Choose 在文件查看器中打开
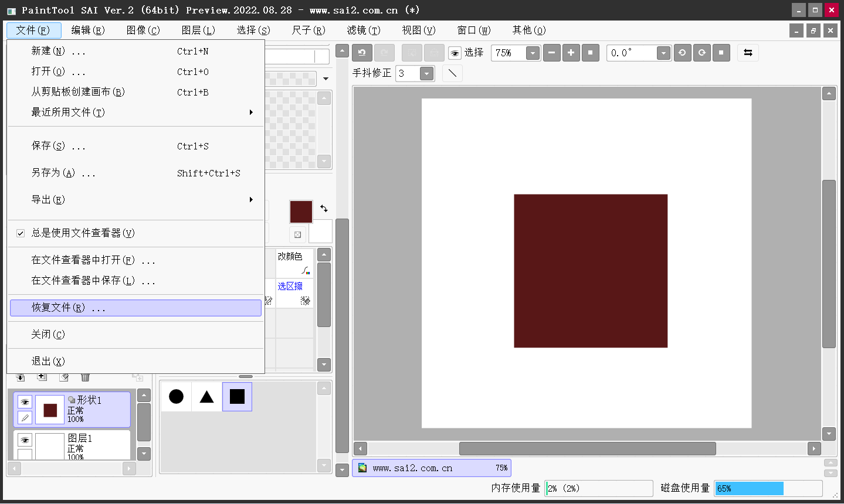The image size is (844, 504). pos(135,260)
